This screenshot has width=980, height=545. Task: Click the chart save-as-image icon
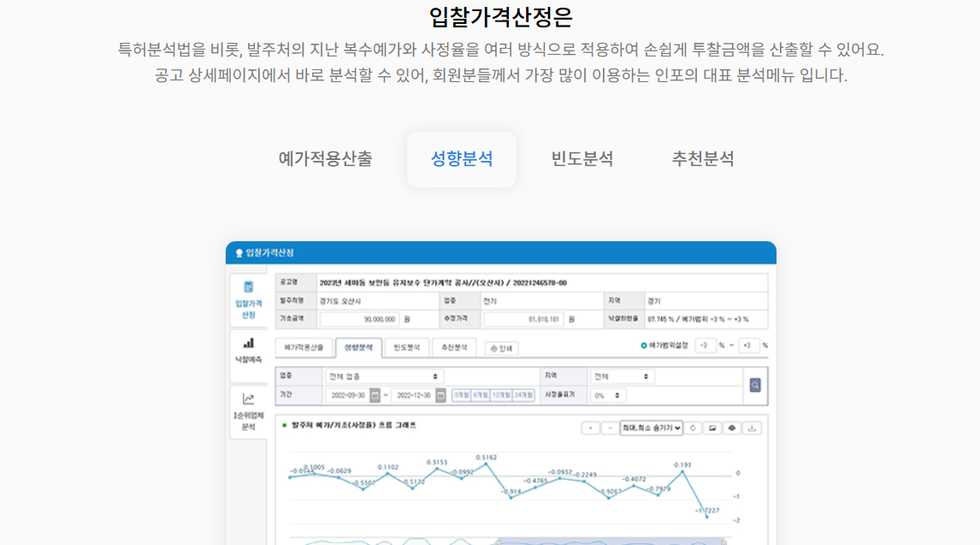click(x=711, y=428)
